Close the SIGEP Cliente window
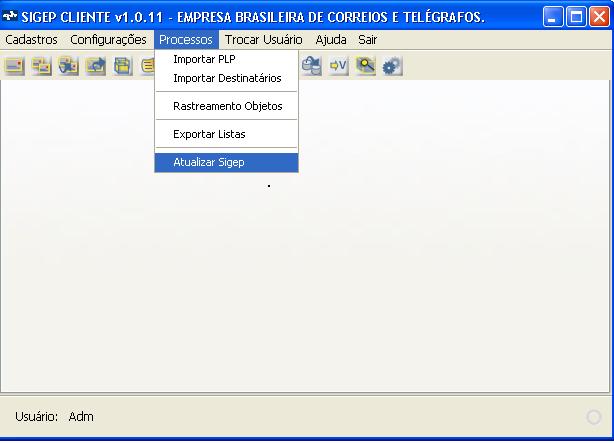The image size is (614, 443). pyautogui.click(x=600, y=17)
